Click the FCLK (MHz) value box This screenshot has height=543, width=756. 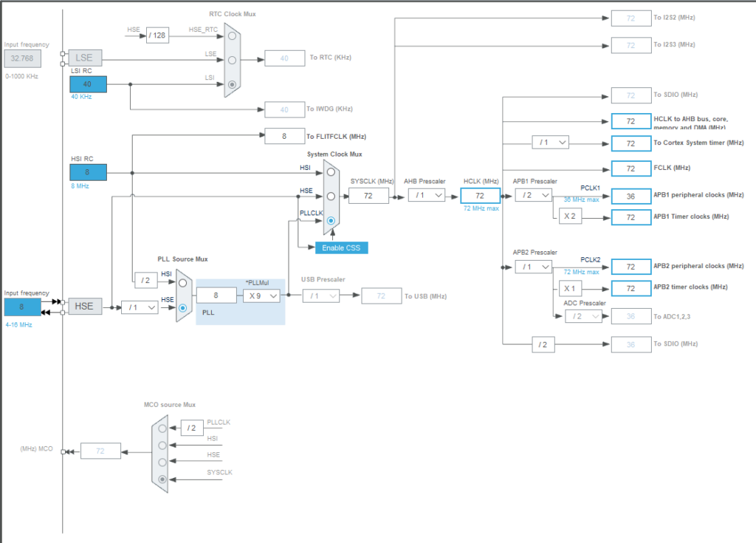[x=631, y=168]
